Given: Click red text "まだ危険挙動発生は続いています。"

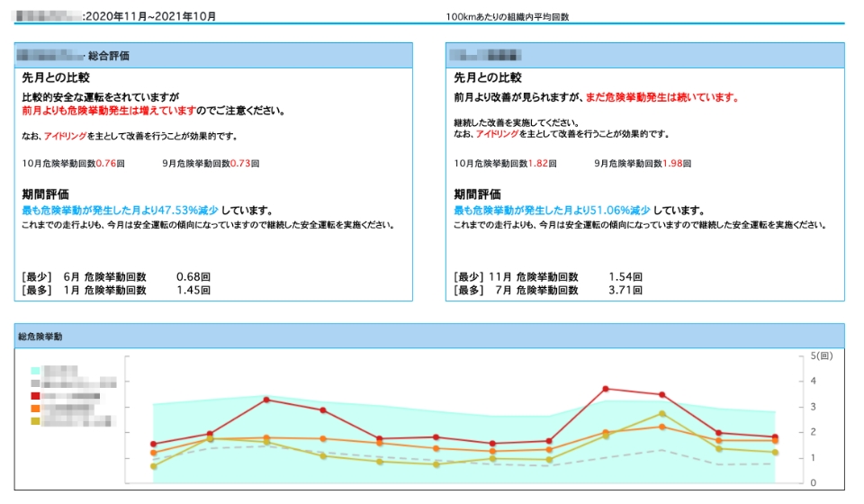Looking at the screenshot, I should click(662, 97).
